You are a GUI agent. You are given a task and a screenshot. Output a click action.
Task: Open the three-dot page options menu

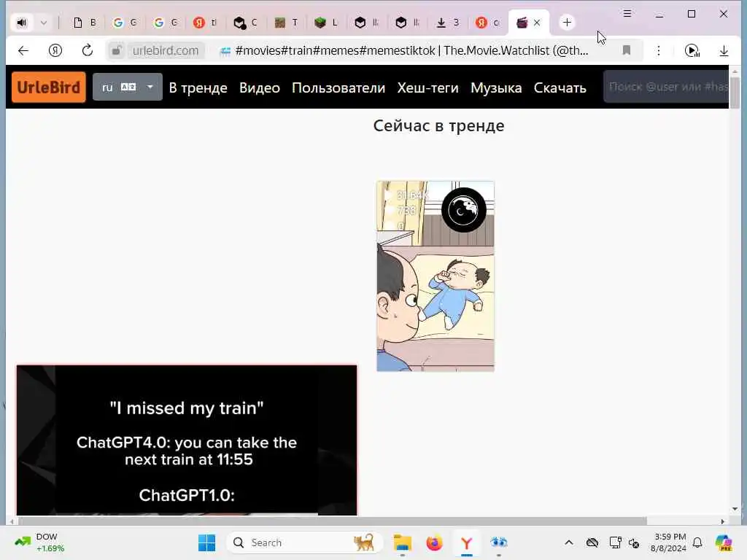tap(659, 50)
